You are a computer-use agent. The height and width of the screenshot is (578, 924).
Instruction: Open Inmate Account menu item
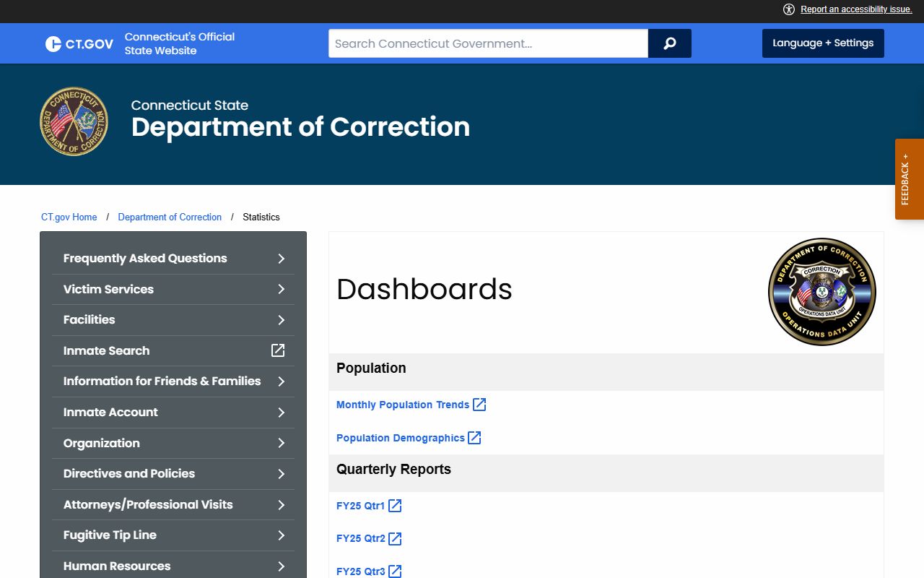(x=173, y=413)
